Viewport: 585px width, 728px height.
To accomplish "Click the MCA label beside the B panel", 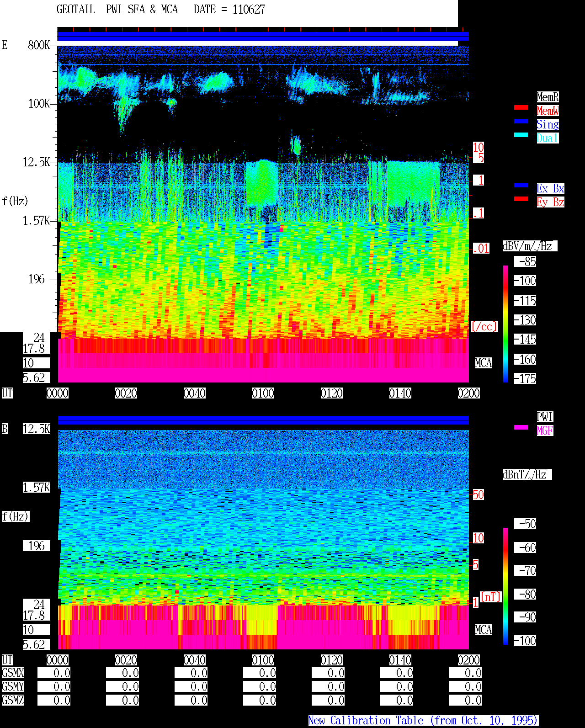I will [x=484, y=630].
